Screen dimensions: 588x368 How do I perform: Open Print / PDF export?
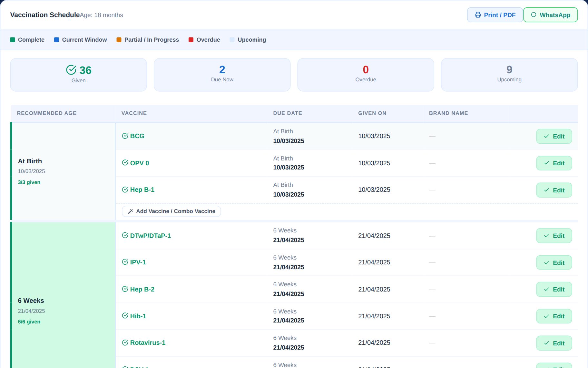tap(495, 15)
